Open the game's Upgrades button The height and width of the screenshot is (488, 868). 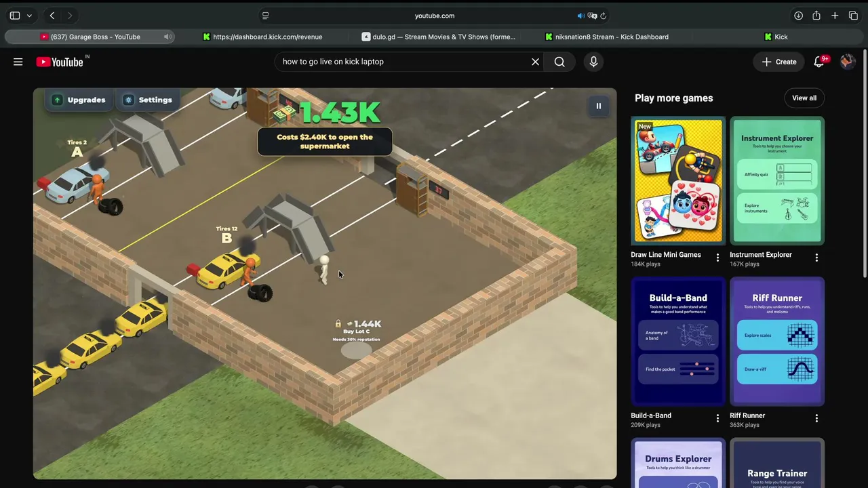pyautogui.click(x=79, y=100)
